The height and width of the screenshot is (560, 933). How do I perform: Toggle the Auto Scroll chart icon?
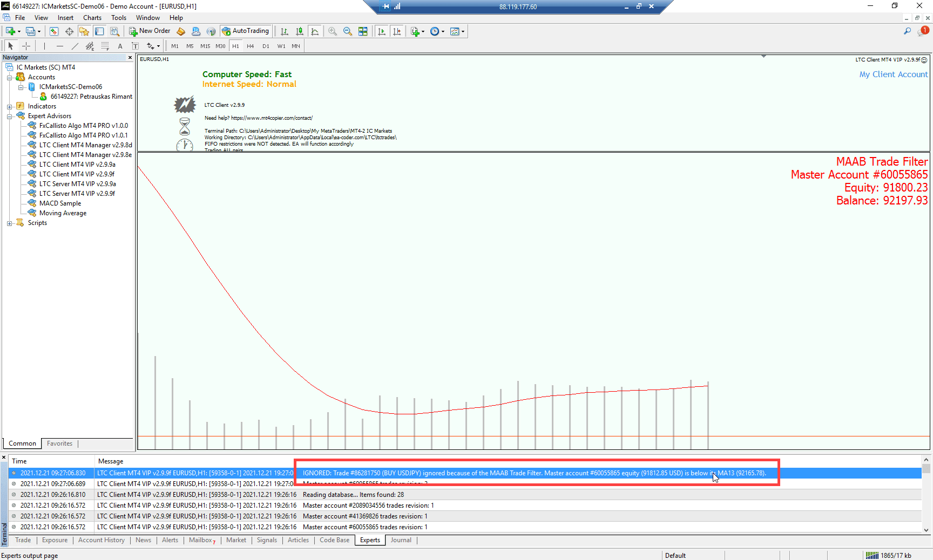[382, 31]
